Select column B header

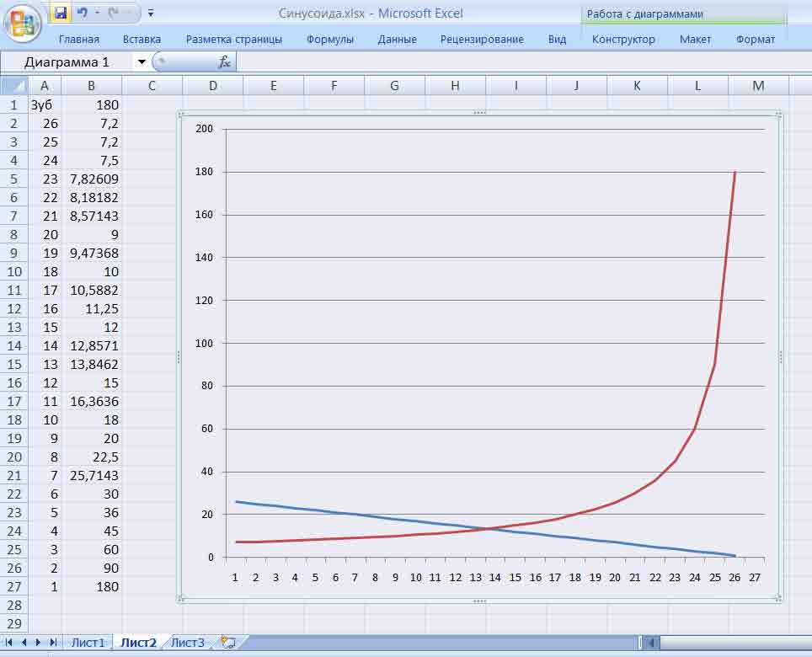(91, 85)
